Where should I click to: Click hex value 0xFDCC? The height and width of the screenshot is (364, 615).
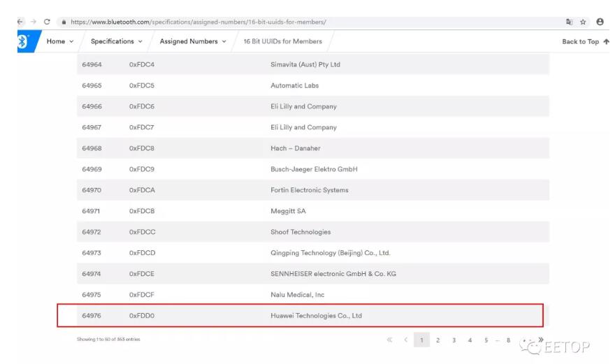[143, 232]
